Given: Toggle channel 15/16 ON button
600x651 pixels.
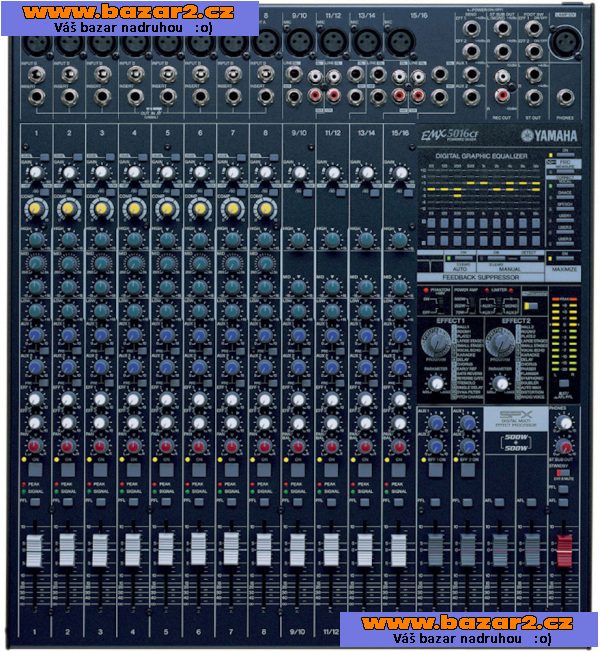Looking at the screenshot, I should click(x=399, y=470).
